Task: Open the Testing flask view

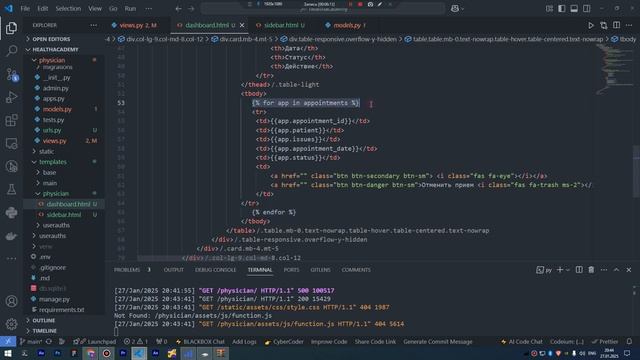Action: (x=11, y=189)
